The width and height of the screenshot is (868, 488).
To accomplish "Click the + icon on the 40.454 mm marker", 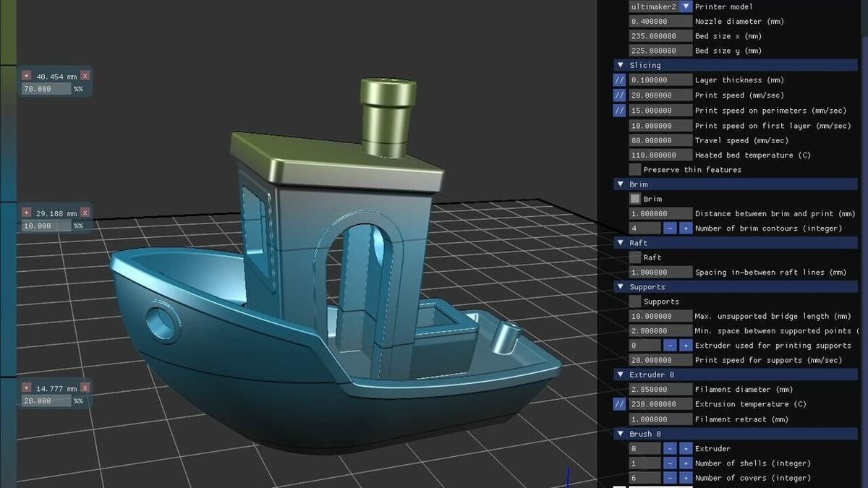I will pos(27,75).
